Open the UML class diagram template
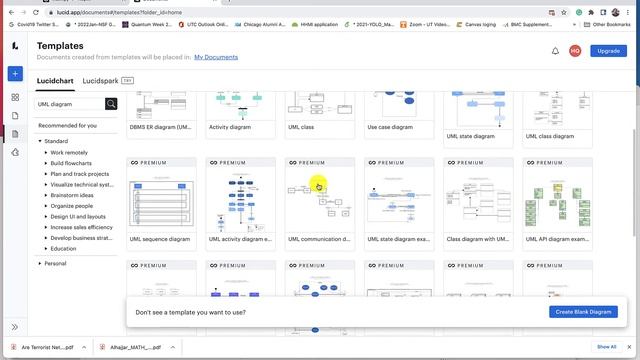This screenshot has height=360, width=640. [557, 119]
